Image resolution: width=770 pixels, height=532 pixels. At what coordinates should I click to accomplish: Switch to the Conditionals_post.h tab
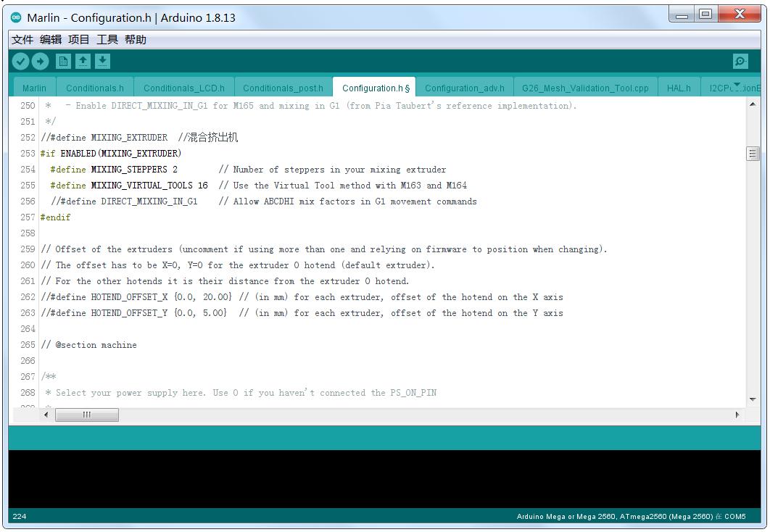point(283,88)
